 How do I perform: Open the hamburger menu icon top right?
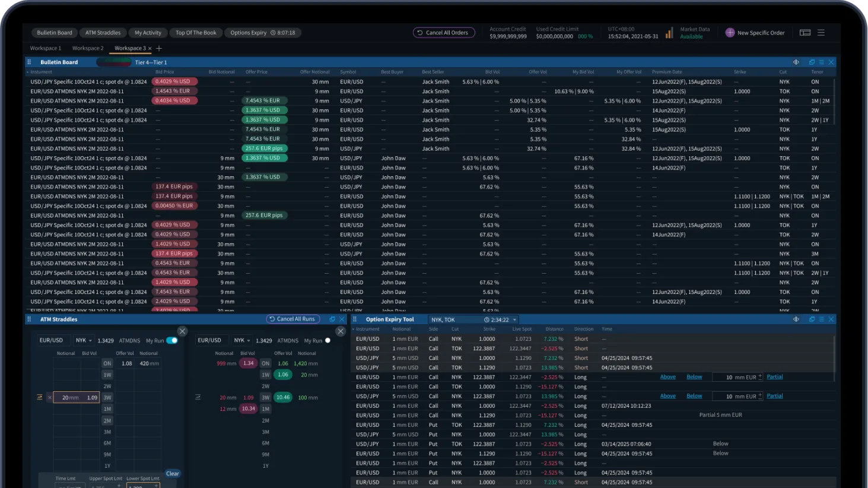click(822, 33)
